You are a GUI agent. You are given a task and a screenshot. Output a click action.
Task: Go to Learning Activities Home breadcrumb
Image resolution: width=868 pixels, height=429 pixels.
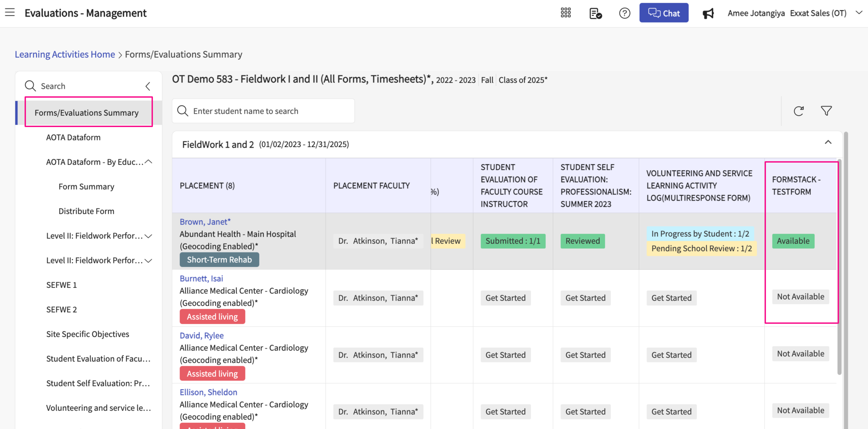pyautogui.click(x=65, y=54)
